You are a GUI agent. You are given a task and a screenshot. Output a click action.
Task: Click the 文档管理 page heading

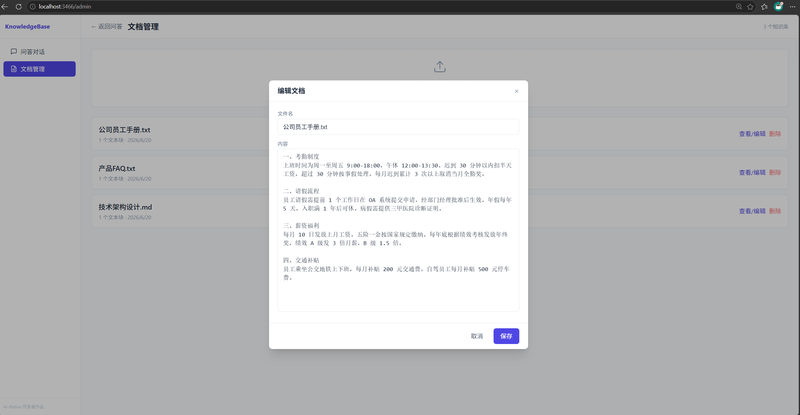[x=143, y=27]
